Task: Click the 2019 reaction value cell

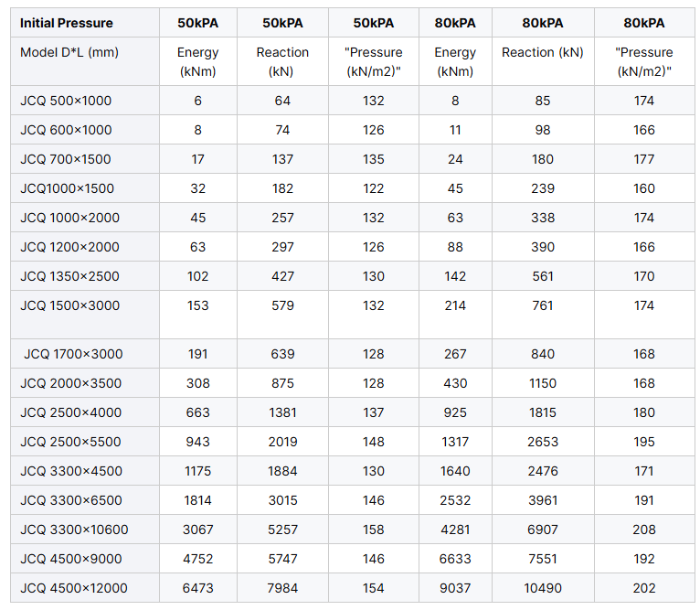Action: click(x=282, y=442)
